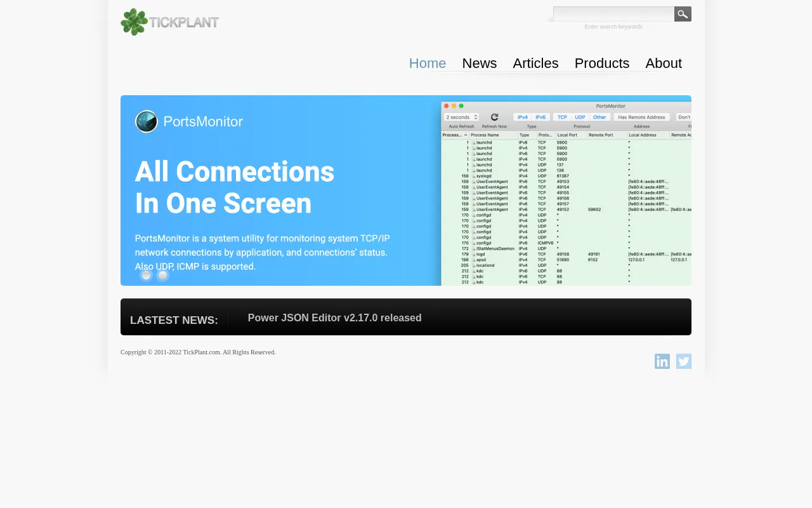Open the Home menu item
This screenshot has height=508, width=812.
pyautogui.click(x=428, y=63)
